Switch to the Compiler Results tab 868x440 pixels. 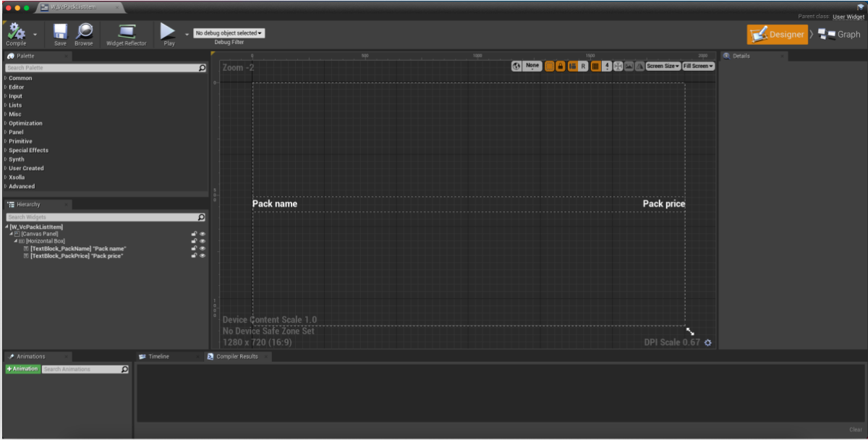click(237, 356)
